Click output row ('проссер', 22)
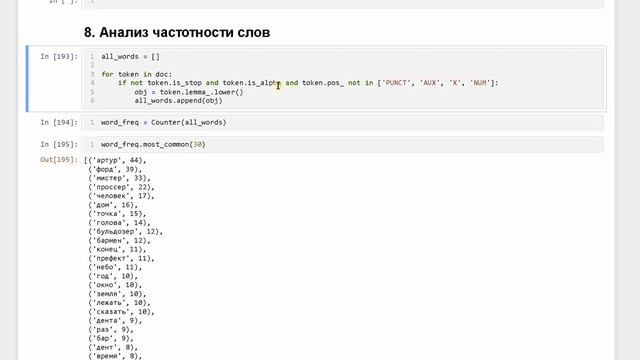This screenshot has width=640, height=360. click(122, 187)
